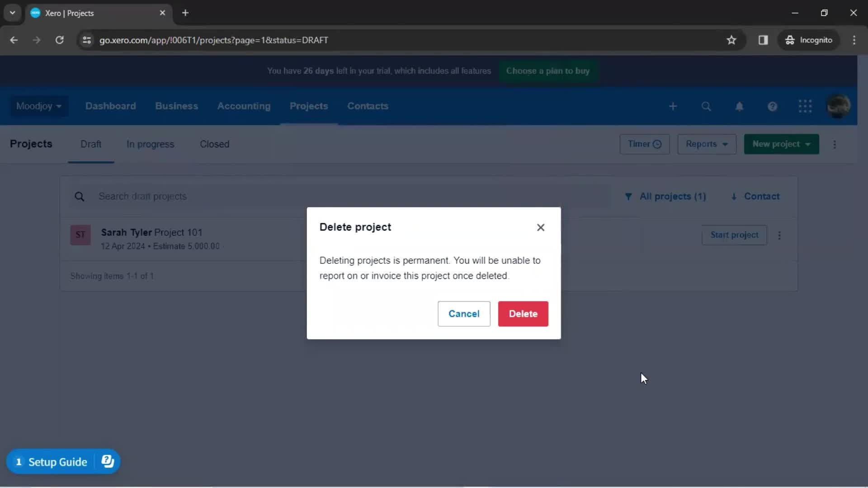Image resolution: width=868 pixels, height=488 pixels.
Task: Reload the Xero page
Action: (x=59, y=40)
